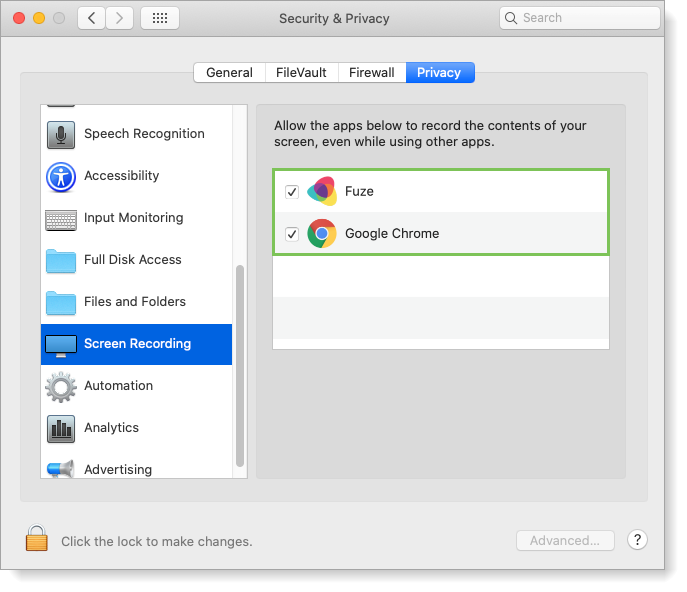Select the Google Chrome app name
The image size is (687, 592).
(392, 234)
